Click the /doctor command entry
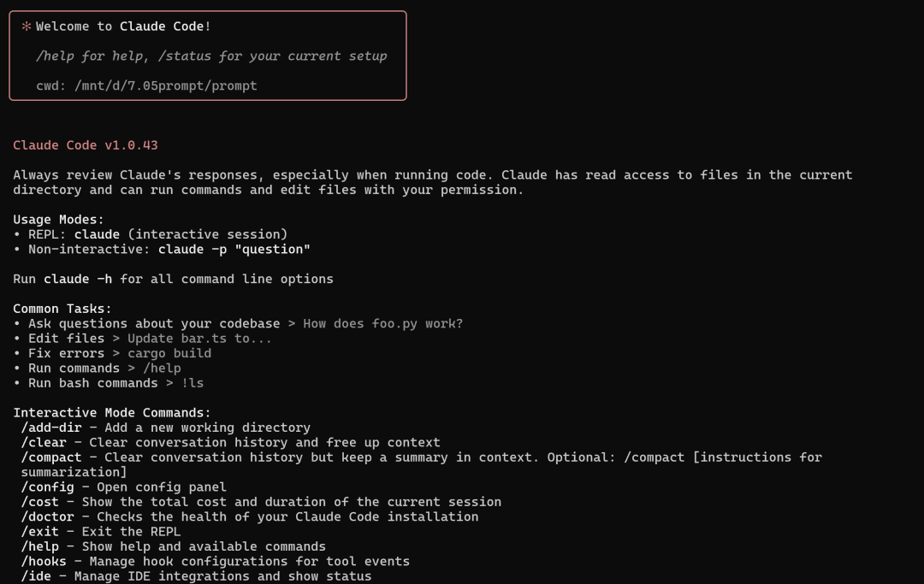The image size is (924, 584). pos(48,516)
